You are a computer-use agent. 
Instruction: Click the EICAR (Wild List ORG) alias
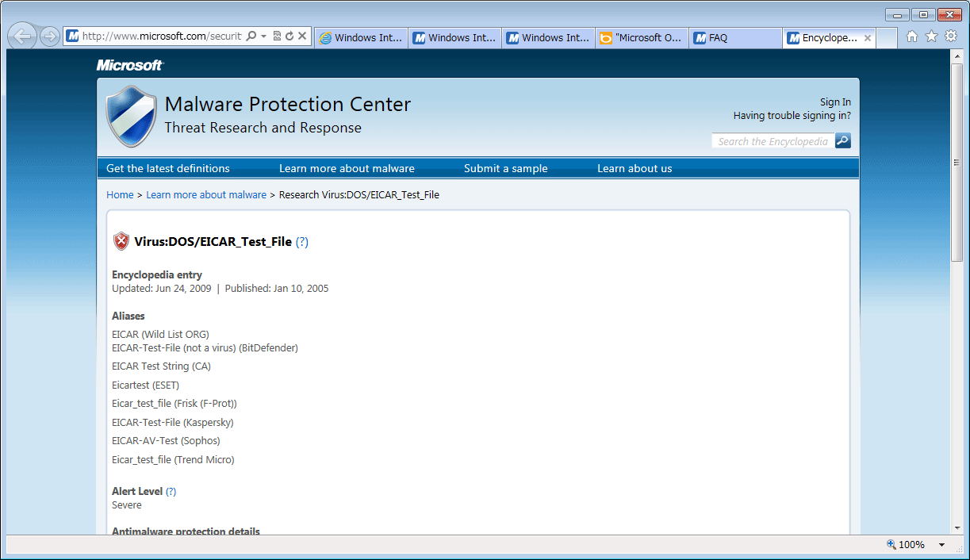coord(160,334)
